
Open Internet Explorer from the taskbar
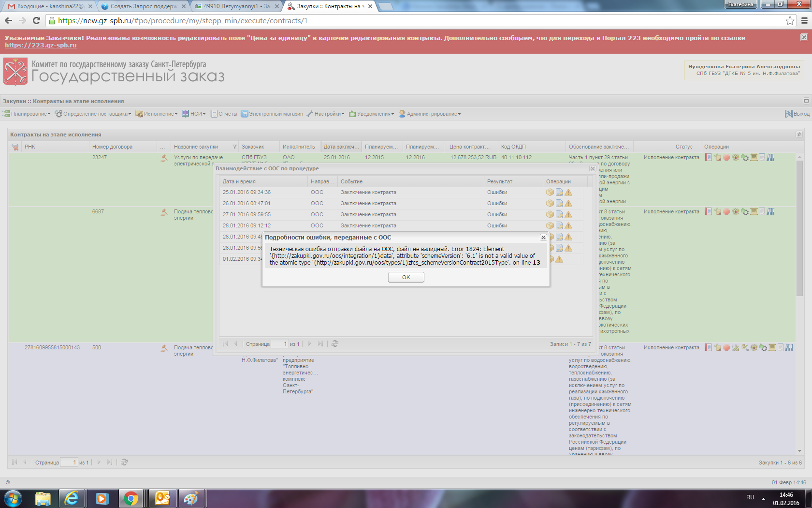coord(72,498)
